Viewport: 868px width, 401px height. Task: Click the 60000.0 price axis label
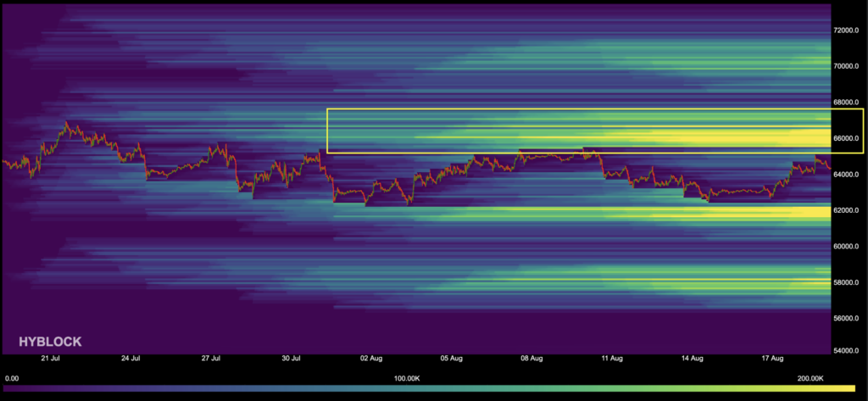pos(847,247)
